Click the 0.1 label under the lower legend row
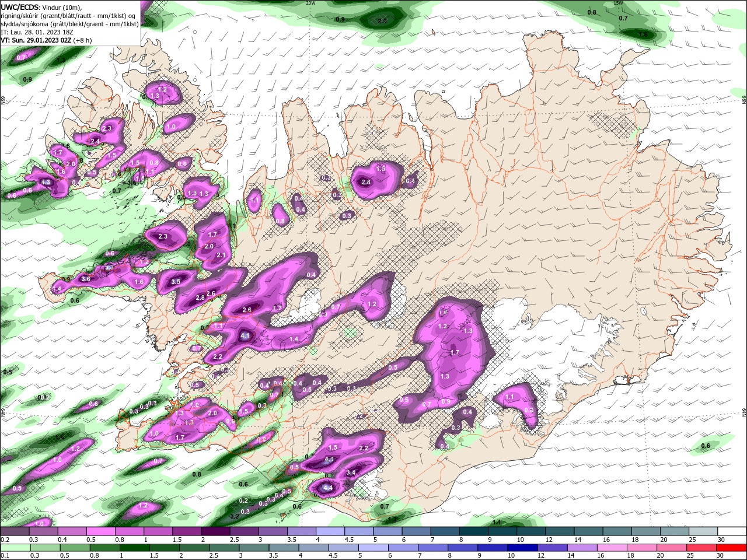The width and height of the screenshot is (747, 560). pyautogui.click(x=5, y=555)
